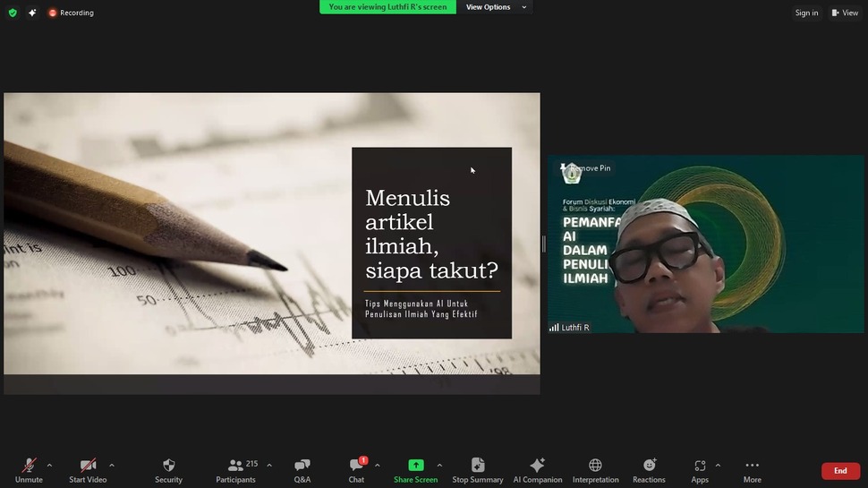Click the AI Companion sparkle icon
Screen dimensions: 868x488
pyautogui.click(x=537, y=466)
